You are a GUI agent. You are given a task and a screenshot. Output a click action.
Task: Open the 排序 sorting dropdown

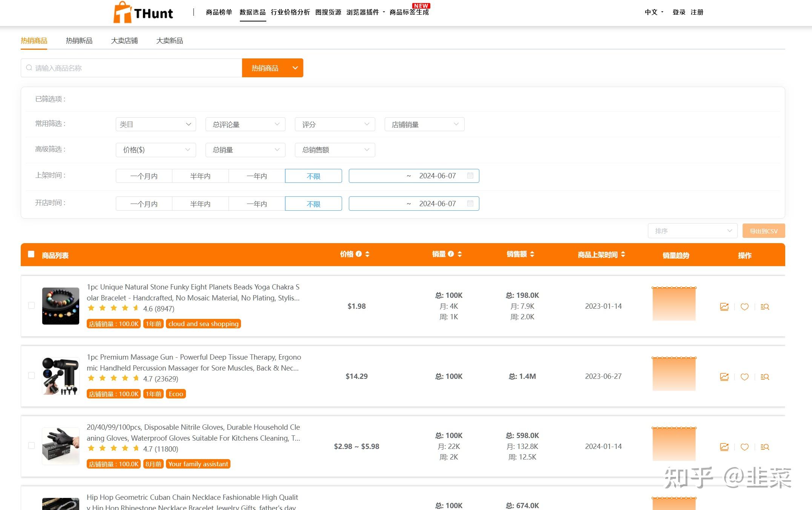(692, 230)
